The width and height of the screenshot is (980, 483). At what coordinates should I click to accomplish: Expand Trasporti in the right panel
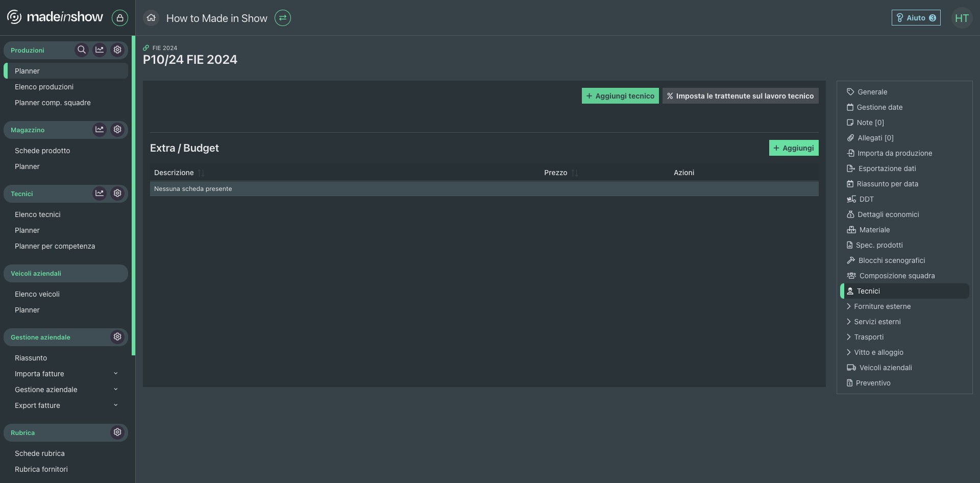[x=865, y=337]
